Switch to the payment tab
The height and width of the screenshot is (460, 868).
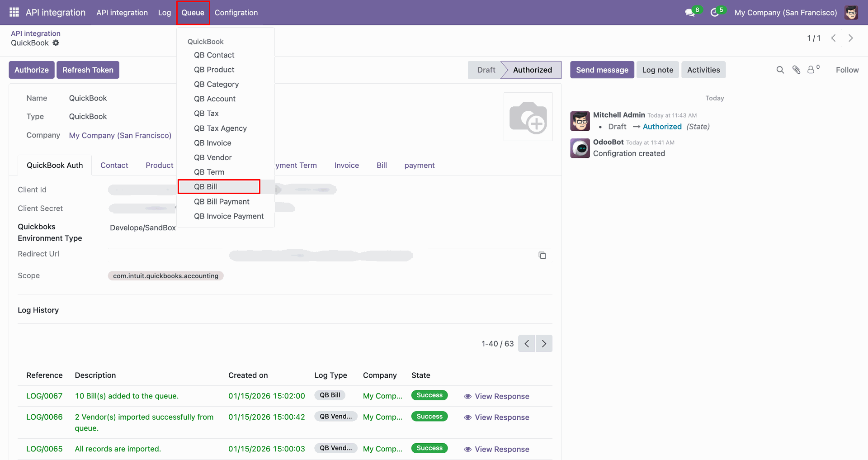[420, 165]
